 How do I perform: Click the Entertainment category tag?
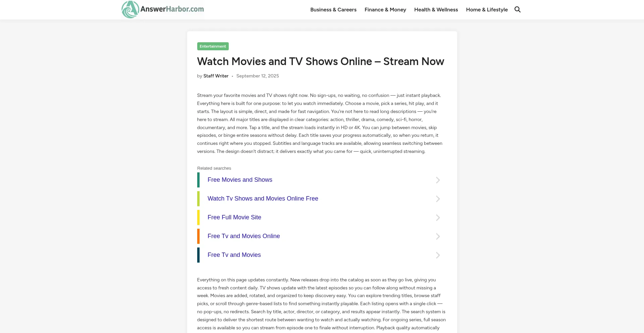[213, 46]
